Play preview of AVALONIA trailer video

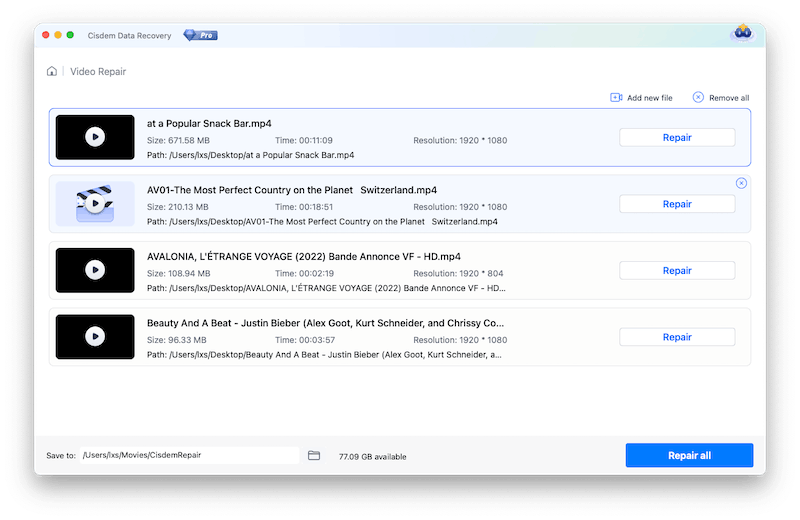click(95, 270)
